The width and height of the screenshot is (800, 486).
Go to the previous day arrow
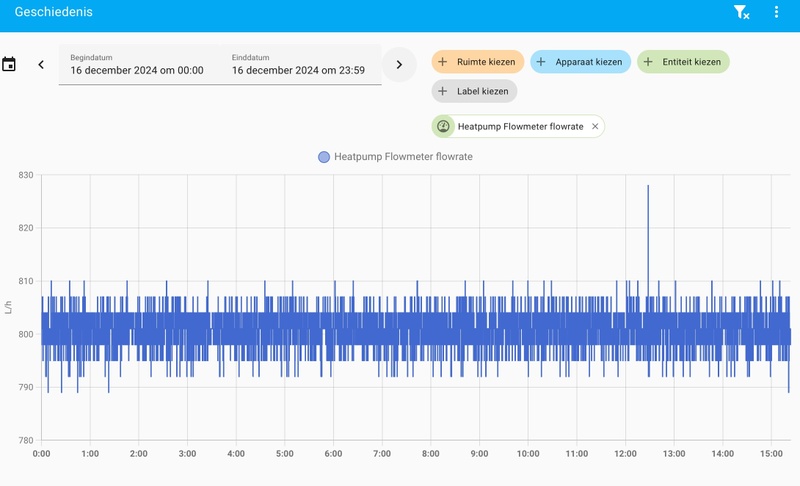click(x=41, y=64)
